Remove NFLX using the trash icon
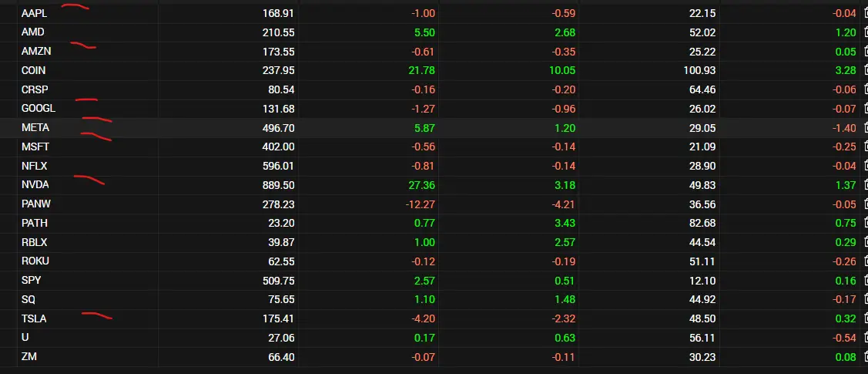This screenshot has height=374, width=868. point(866,166)
